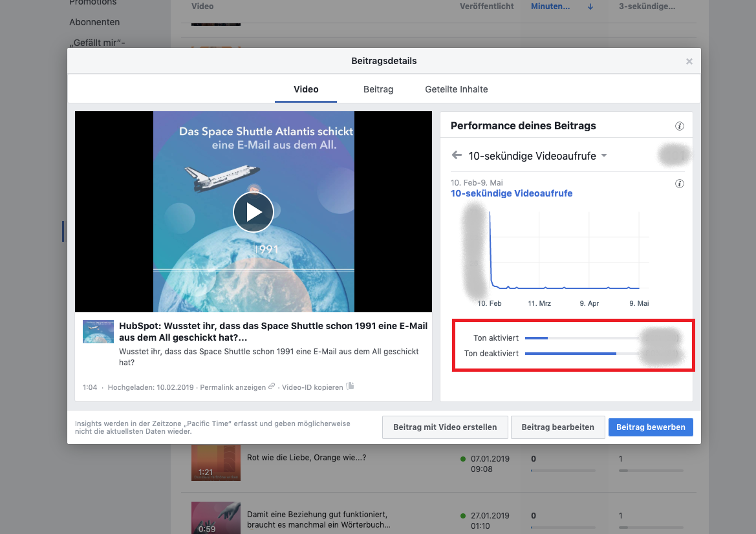
Task: Click Beitrag bearbeiten button
Action: 558,427
